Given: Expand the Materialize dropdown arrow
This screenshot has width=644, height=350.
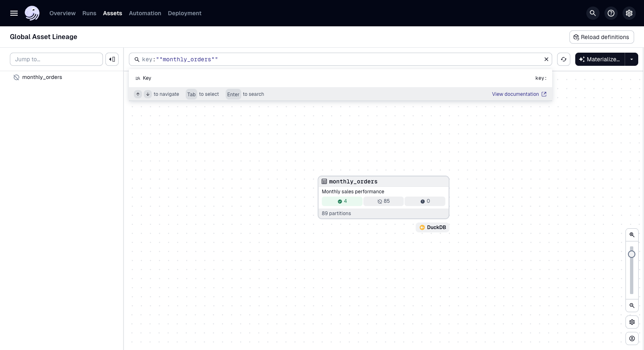Looking at the screenshot, I should 631,59.
